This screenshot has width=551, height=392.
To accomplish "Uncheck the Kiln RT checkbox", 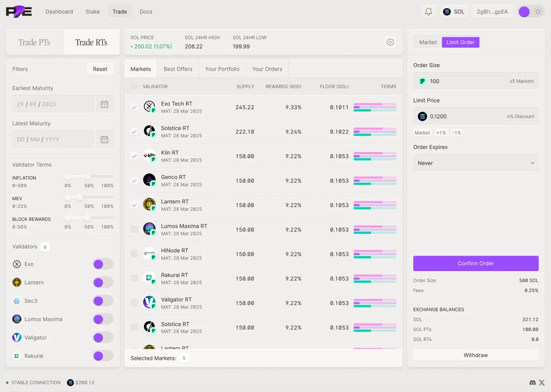I will click(134, 156).
